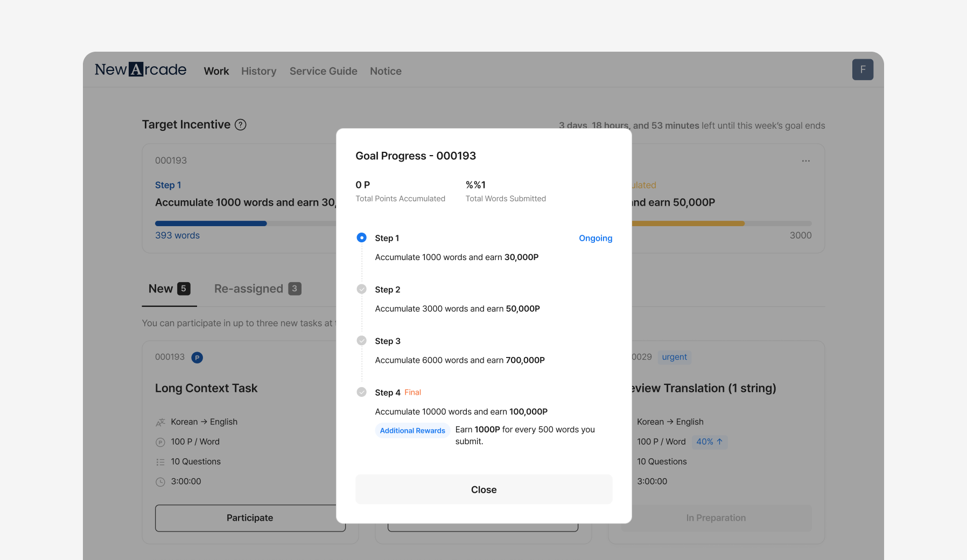Switch to the New tasks tab
This screenshot has height=560, width=967.
click(x=169, y=289)
